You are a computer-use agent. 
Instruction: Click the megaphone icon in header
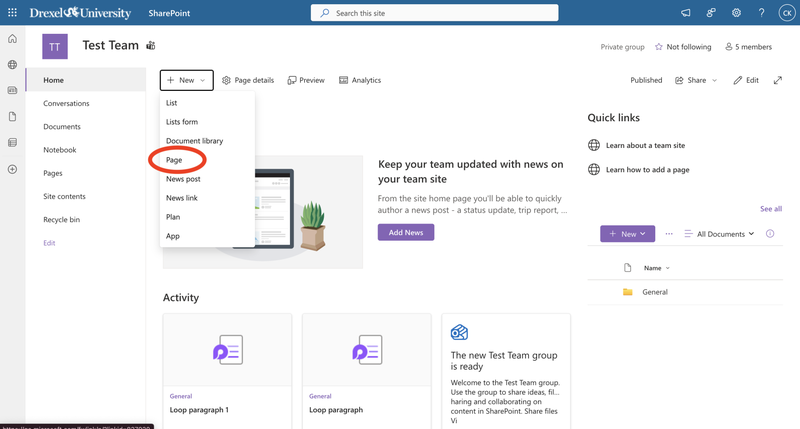[x=686, y=13]
